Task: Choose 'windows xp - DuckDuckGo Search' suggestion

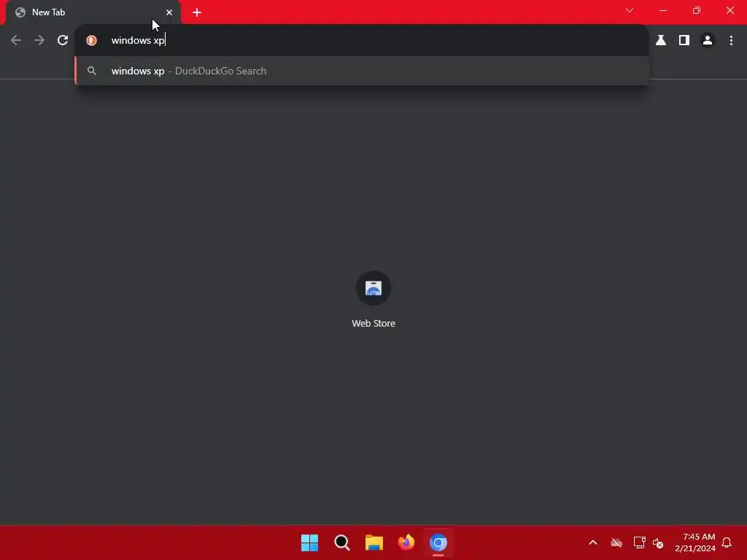Action: click(362, 71)
